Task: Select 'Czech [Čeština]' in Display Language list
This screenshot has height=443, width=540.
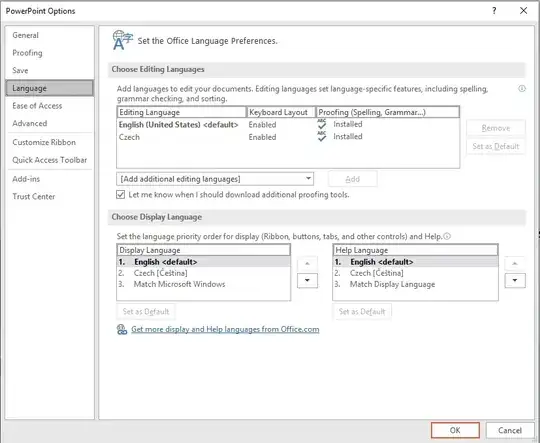Action: point(204,273)
